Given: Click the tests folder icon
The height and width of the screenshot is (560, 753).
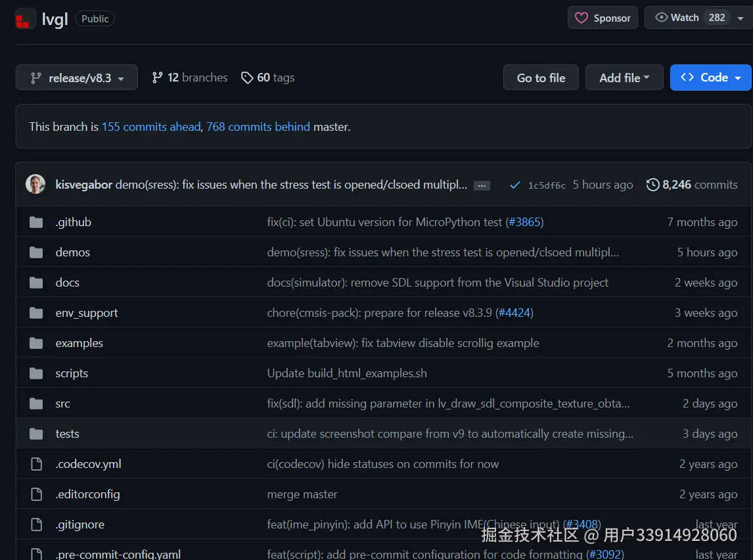Looking at the screenshot, I should coord(36,434).
